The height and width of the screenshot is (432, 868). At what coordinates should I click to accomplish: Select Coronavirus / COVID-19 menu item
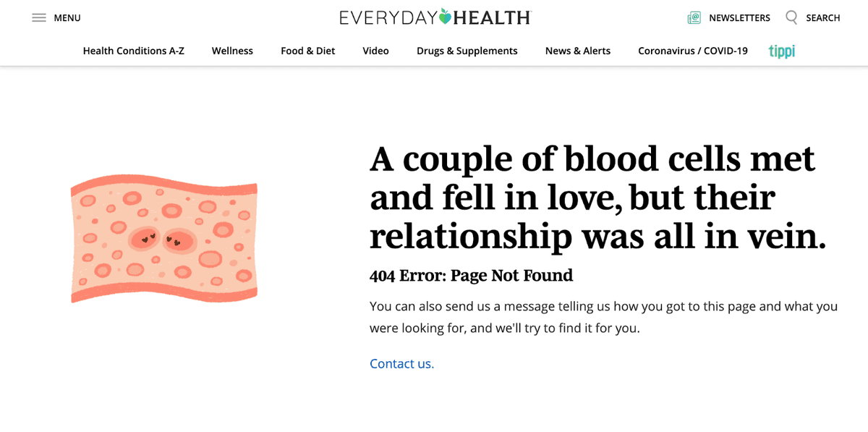click(x=693, y=51)
